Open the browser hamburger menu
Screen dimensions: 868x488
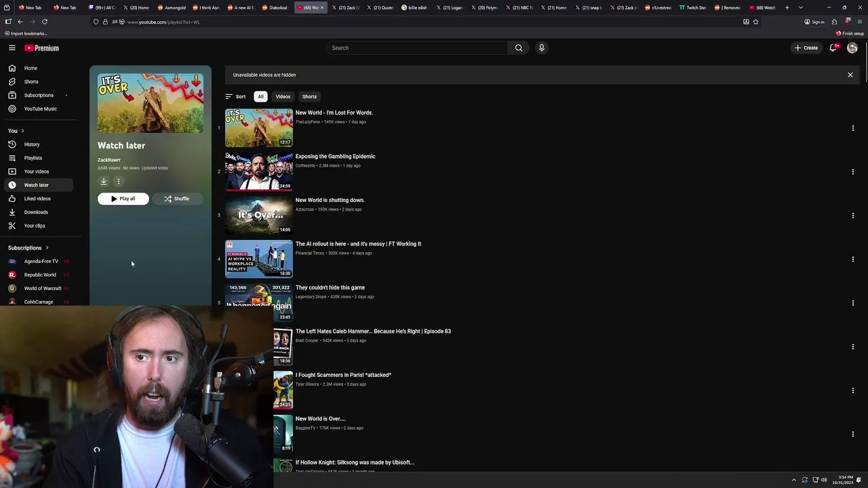tap(860, 22)
